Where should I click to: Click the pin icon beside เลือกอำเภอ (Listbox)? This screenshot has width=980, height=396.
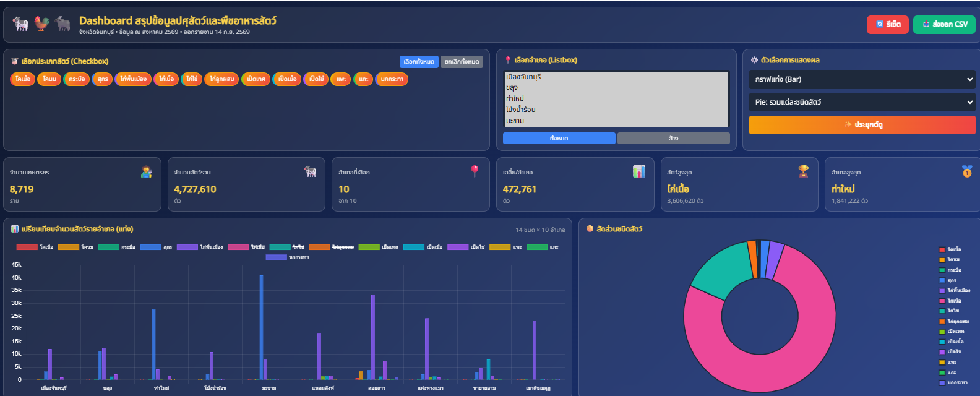click(508, 60)
